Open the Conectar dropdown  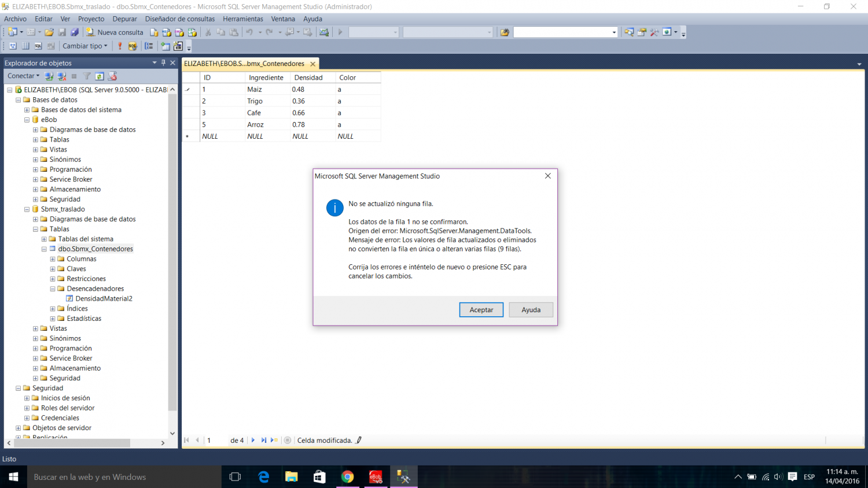coord(23,76)
